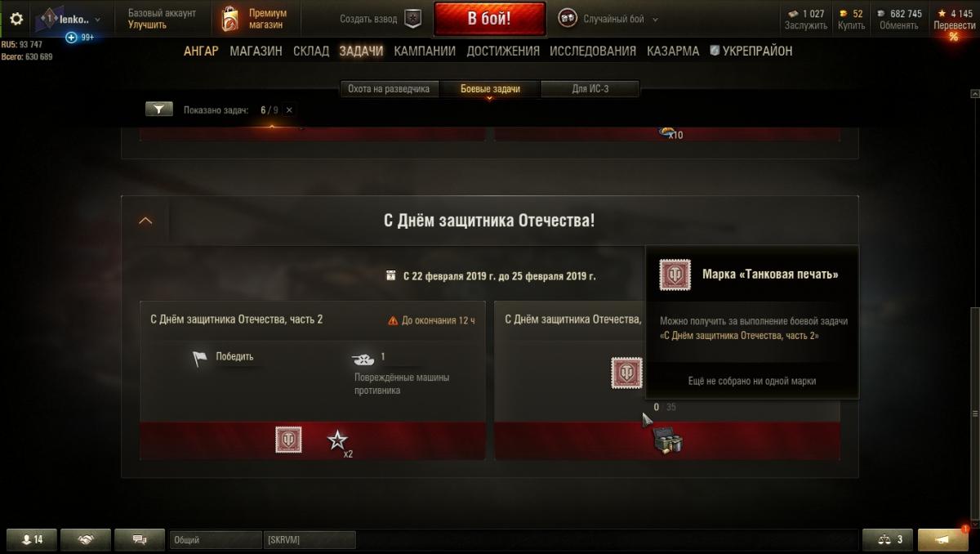
Task: Open the Случайный бой battle mode dropdown
Action: [609, 19]
